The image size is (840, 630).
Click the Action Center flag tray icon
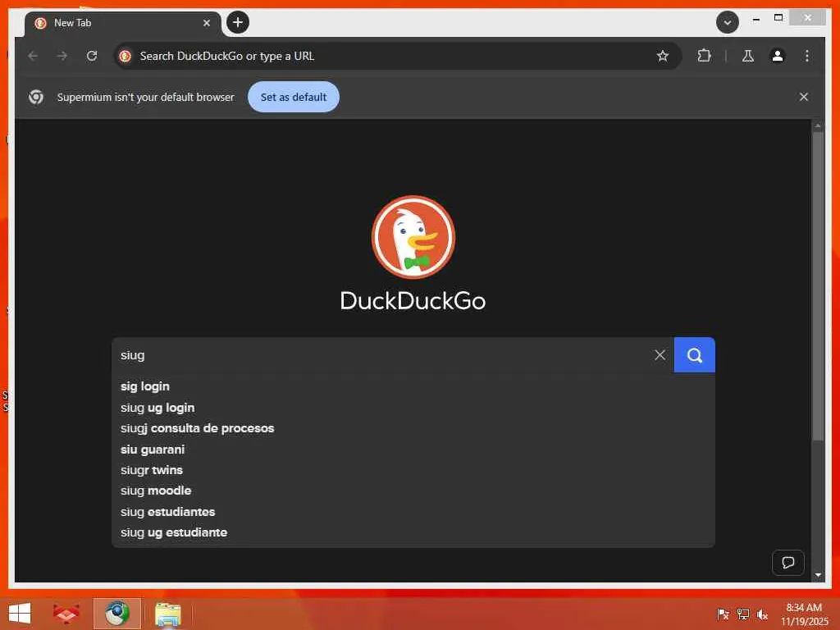(x=723, y=614)
